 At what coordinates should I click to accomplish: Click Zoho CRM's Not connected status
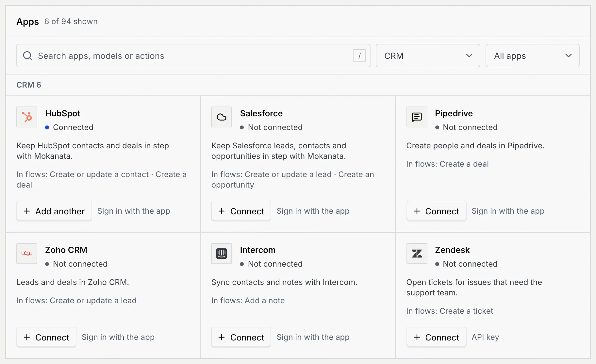[76, 264]
